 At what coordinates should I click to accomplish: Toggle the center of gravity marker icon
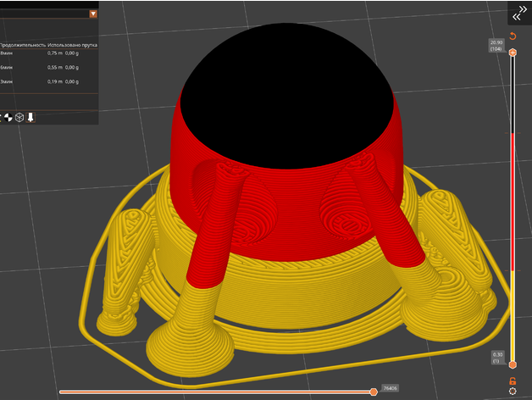pos(8,117)
